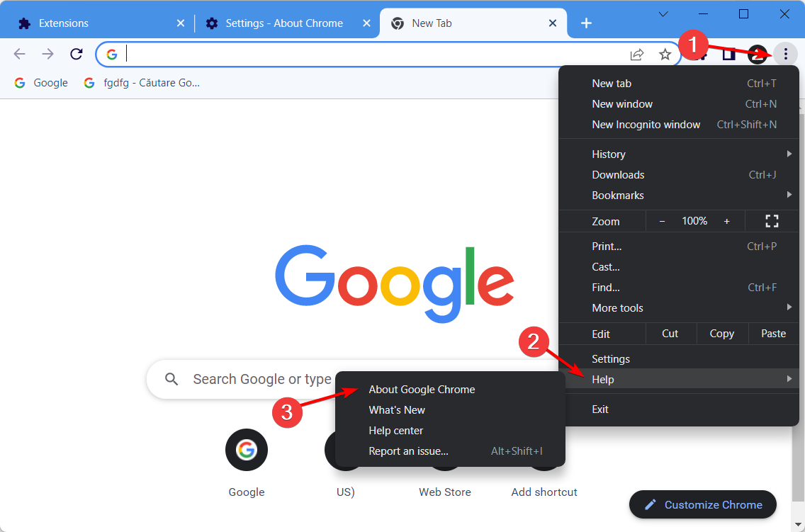Close the Settings - About Chrome tab
Image resolution: width=805 pixels, height=532 pixels.
click(x=366, y=23)
